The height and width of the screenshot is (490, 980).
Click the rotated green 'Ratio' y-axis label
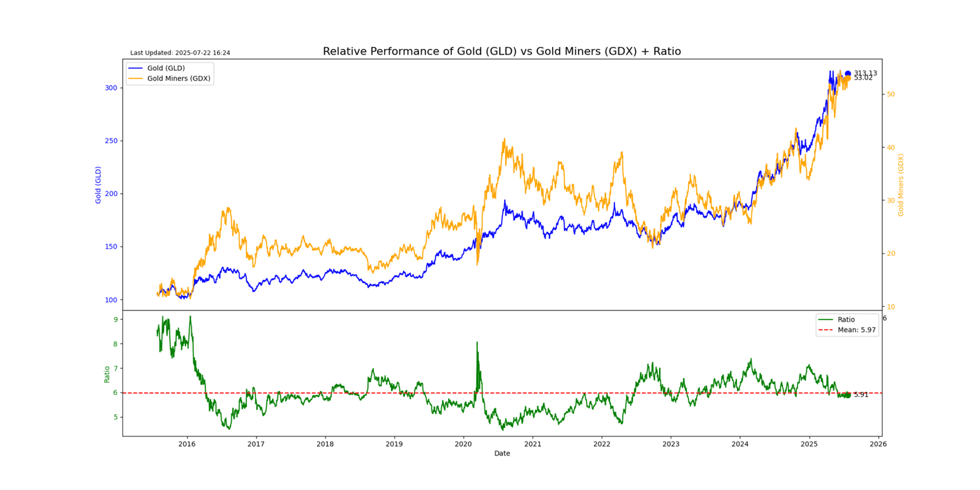click(x=107, y=373)
